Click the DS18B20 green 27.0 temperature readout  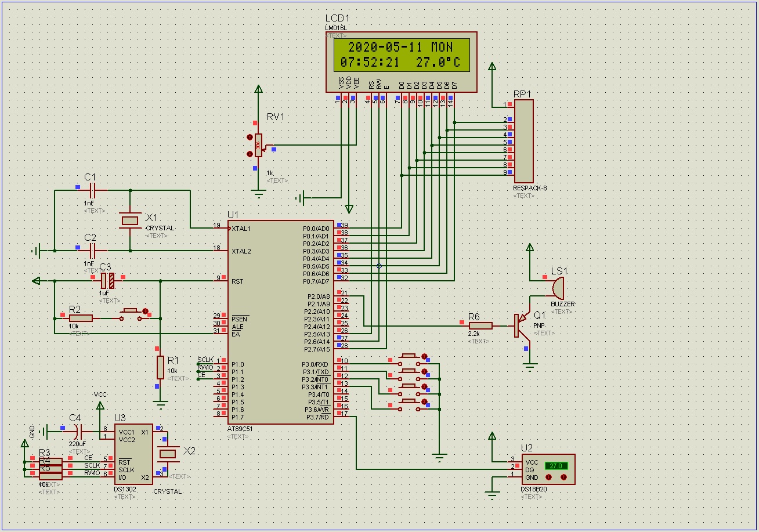click(x=556, y=466)
